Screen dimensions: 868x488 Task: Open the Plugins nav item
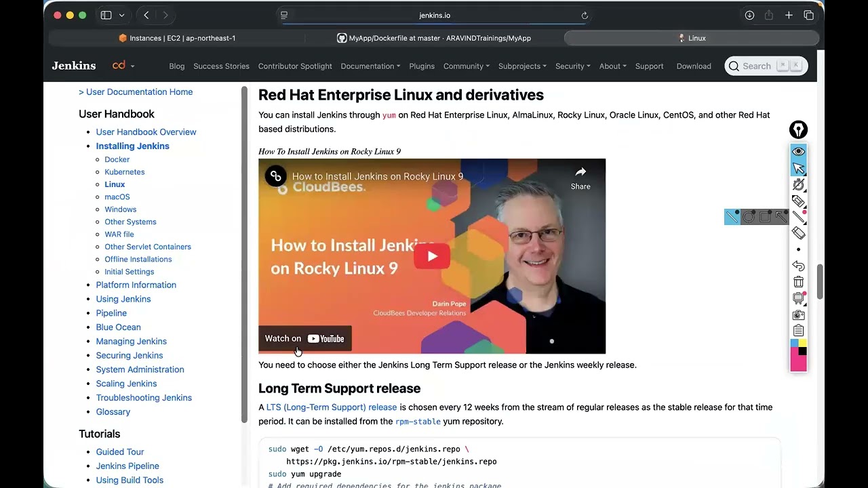(422, 66)
